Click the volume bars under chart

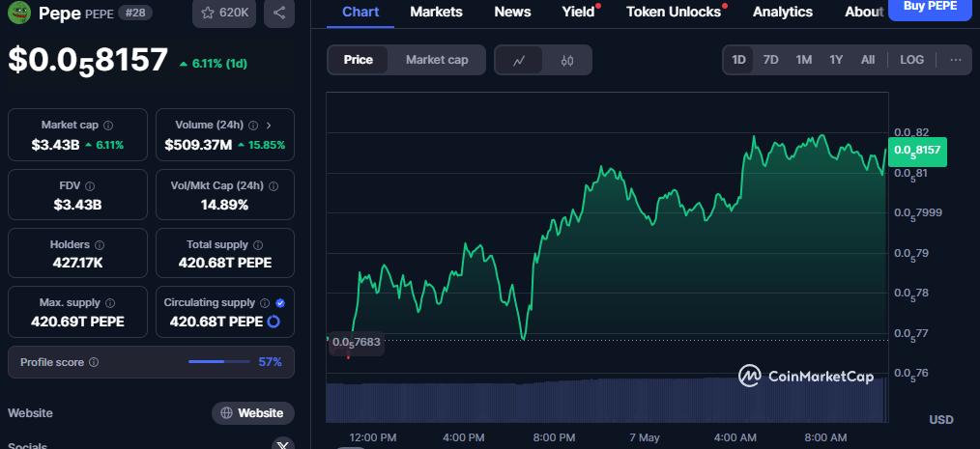point(606,401)
